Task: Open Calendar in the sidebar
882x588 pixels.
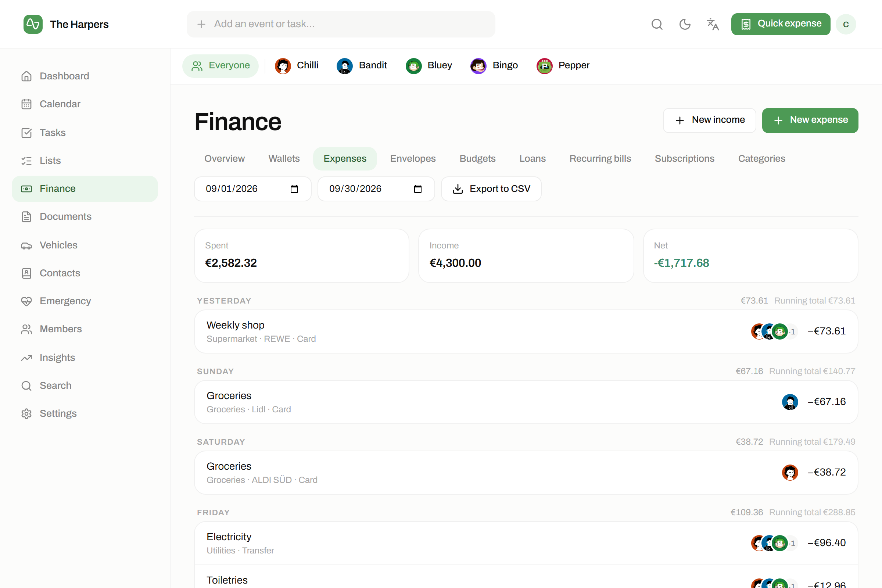Action: click(85, 104)
